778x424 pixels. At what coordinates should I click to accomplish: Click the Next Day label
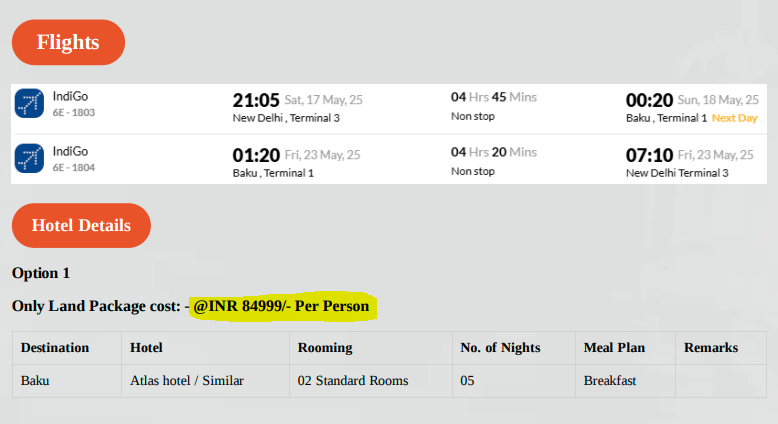pyautogui.click(x=734, y=118)
